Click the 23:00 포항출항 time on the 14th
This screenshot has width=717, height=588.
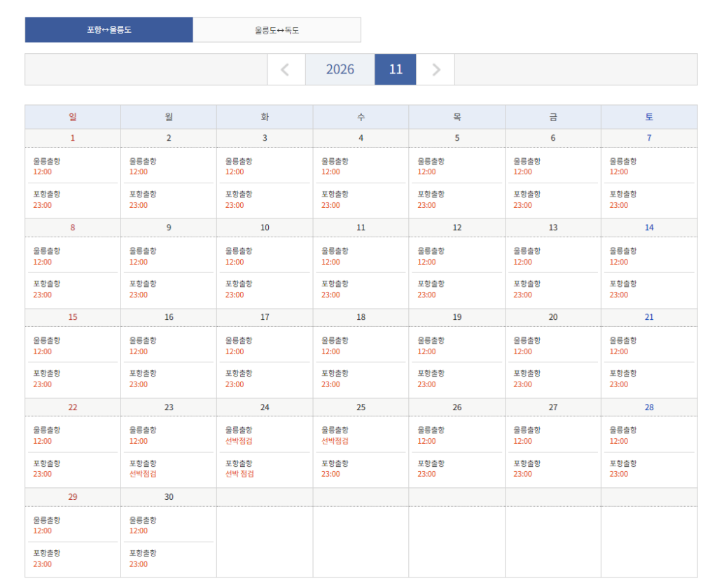click(x=619, y=295)
